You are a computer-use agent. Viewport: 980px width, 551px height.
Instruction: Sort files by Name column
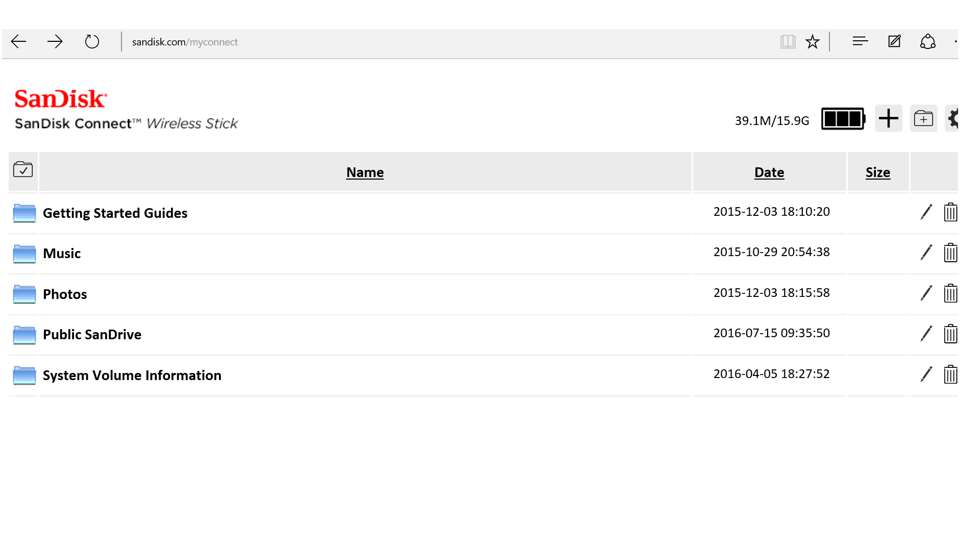364,172
